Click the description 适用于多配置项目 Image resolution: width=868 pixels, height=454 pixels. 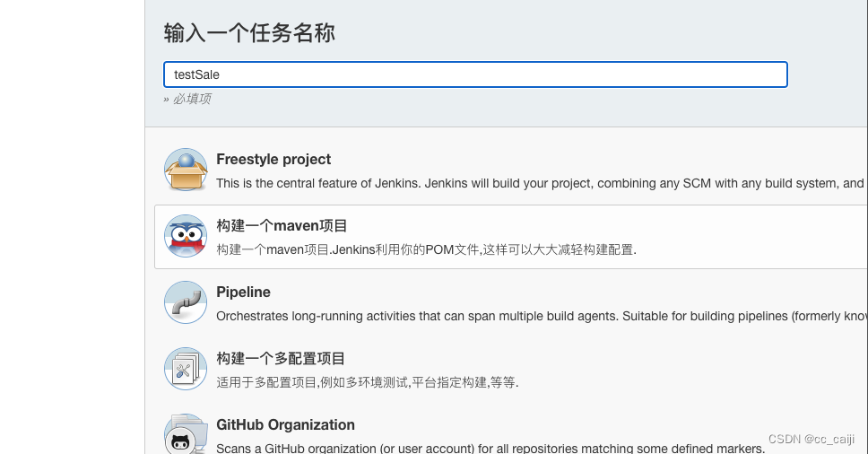[368, 382]
